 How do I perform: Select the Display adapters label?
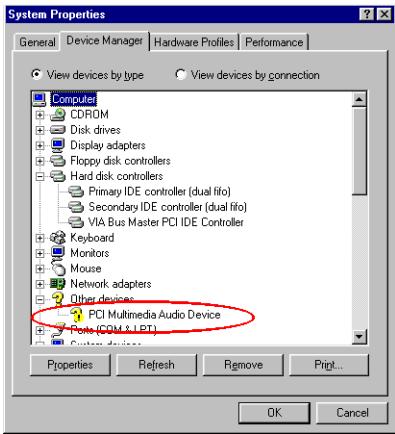point(108,145)
